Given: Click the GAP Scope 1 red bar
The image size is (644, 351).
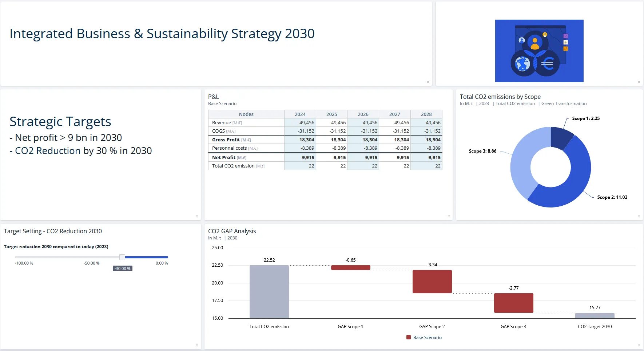Looking at the screenshot, I should (351, 268).
